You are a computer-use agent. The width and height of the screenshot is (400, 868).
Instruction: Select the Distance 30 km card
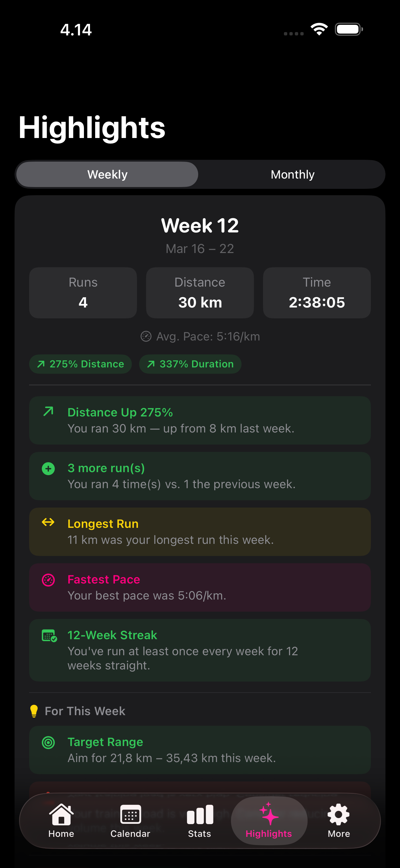coord(200,292)
